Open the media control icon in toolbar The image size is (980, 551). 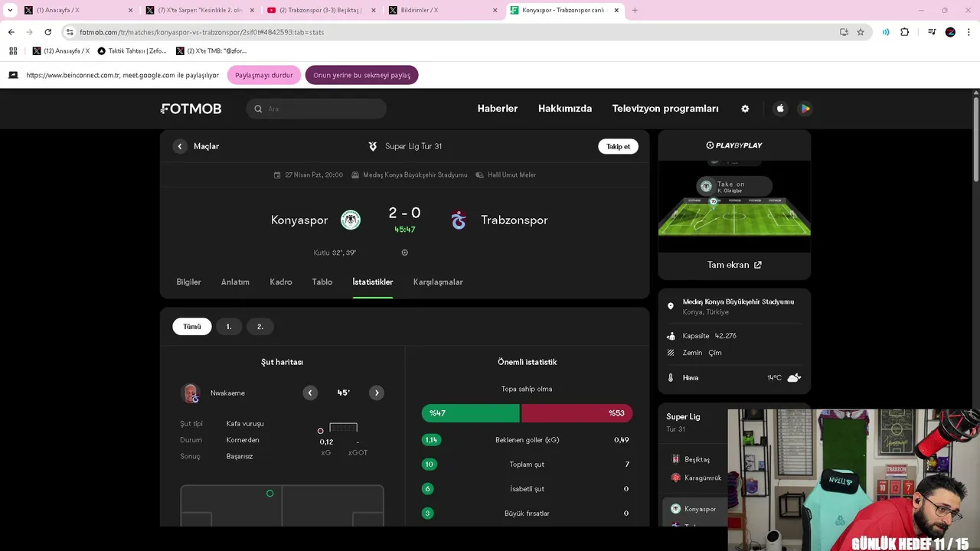[932, 32]
